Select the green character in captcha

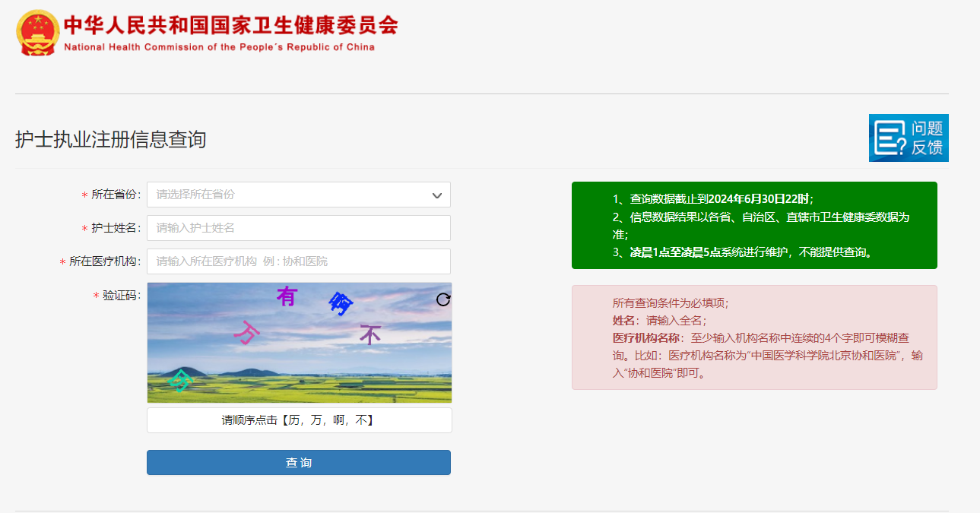coord(180,379)
